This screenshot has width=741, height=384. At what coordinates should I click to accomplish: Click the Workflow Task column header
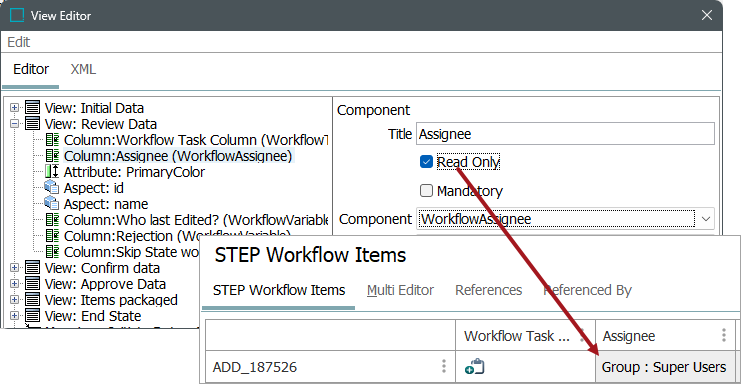(x=525, y=336)
